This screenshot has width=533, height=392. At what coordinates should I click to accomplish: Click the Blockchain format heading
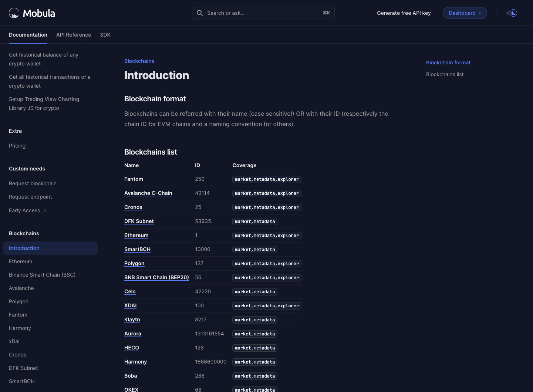click(x=155, y=99)
